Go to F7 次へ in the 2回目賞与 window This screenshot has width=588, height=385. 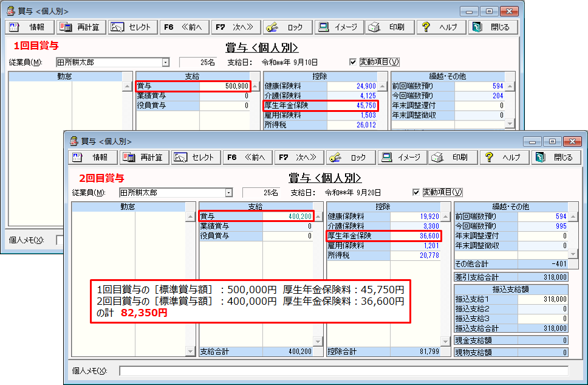(x=298, y=158)
